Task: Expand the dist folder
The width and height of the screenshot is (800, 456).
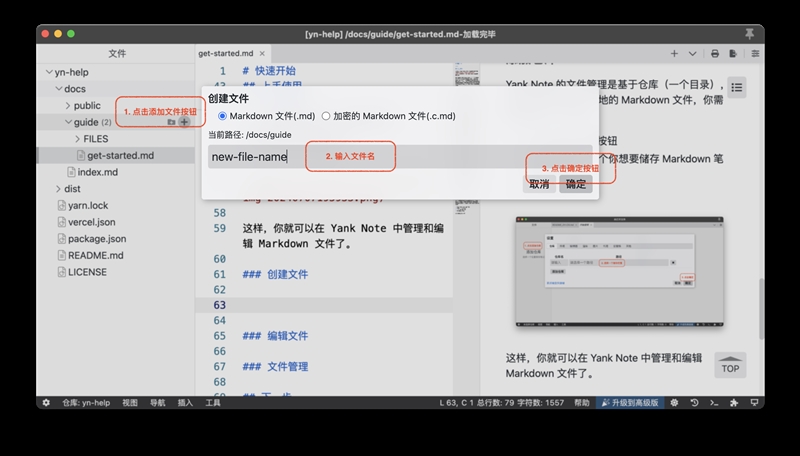Action: click(x=59, y=189)
